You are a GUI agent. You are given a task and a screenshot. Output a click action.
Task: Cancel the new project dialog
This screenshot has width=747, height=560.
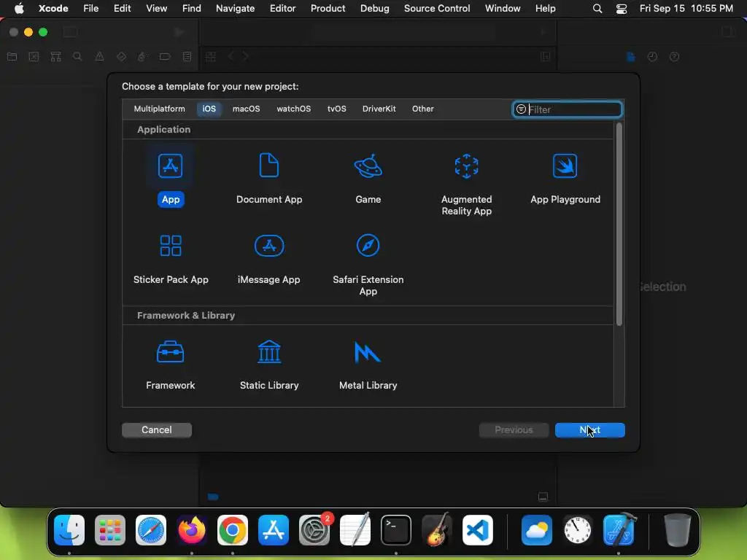click(157, 429)
